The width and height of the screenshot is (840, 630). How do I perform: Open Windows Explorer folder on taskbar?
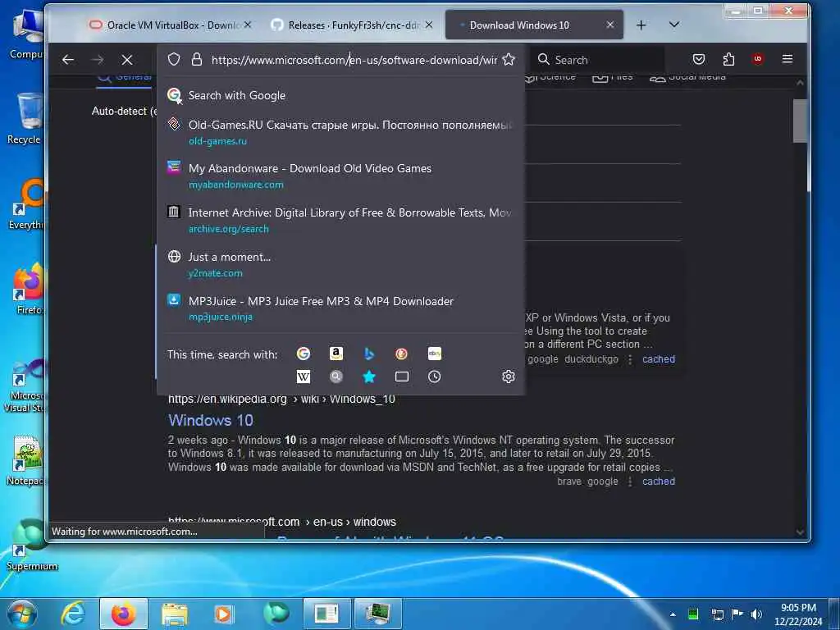tap(175, 614)
